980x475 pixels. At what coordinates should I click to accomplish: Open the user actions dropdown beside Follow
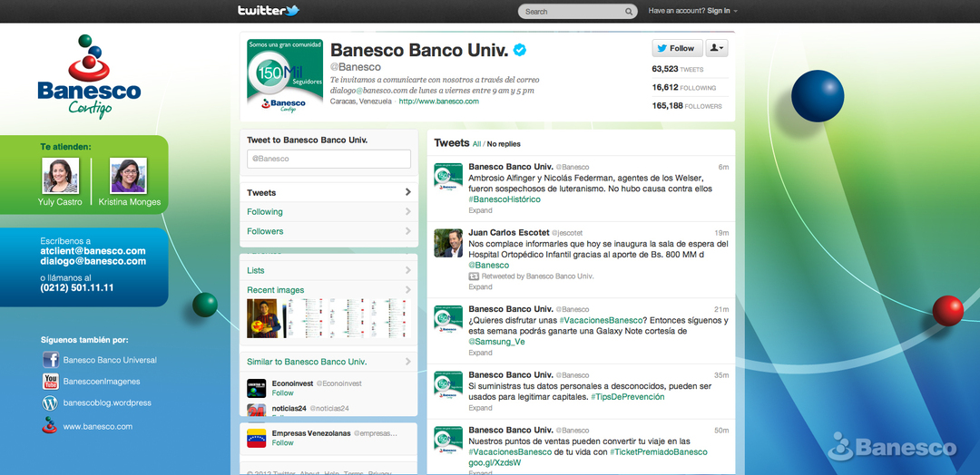click(716, 48)
